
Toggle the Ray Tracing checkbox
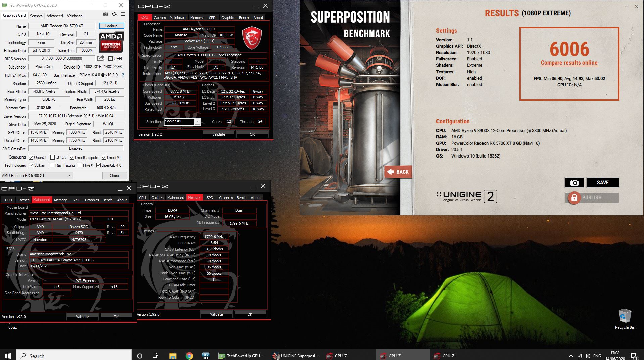pyautogui.click(x=52, y=165)
